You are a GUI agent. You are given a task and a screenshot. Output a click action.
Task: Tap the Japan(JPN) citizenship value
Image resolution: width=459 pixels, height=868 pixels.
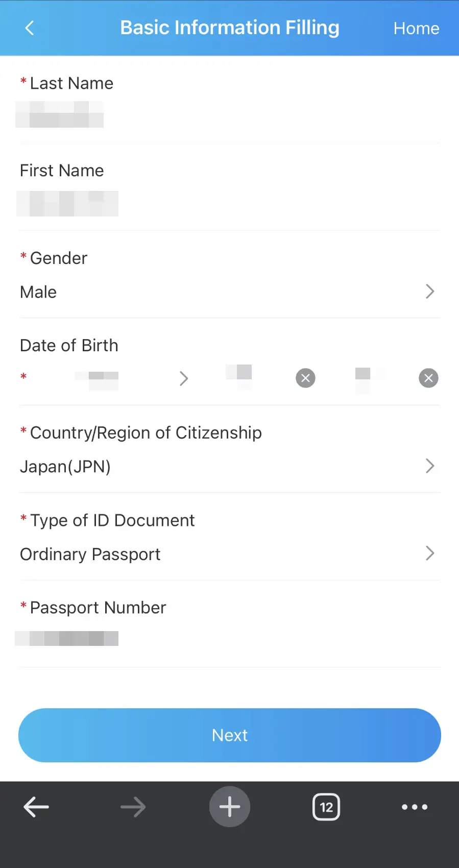point(65,467)
